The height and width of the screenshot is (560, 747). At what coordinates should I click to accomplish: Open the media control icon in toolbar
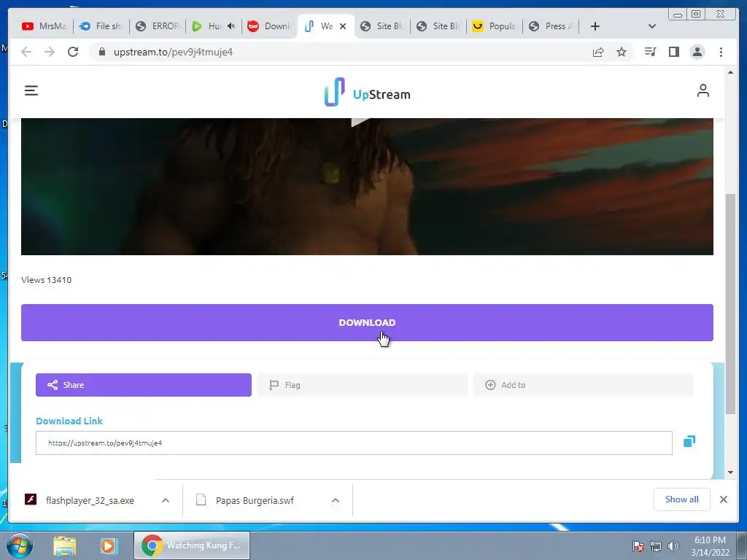pos(650,52)
